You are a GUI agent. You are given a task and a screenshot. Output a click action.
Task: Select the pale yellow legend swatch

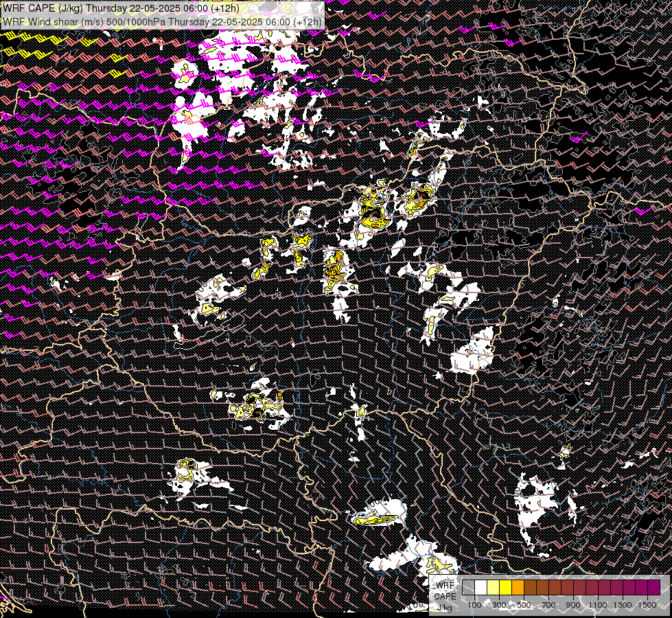pyautogui.click(x=494, y=587)
